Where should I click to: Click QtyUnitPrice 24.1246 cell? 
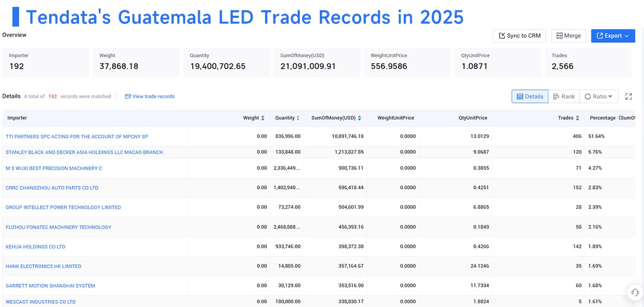coord(479,266)
